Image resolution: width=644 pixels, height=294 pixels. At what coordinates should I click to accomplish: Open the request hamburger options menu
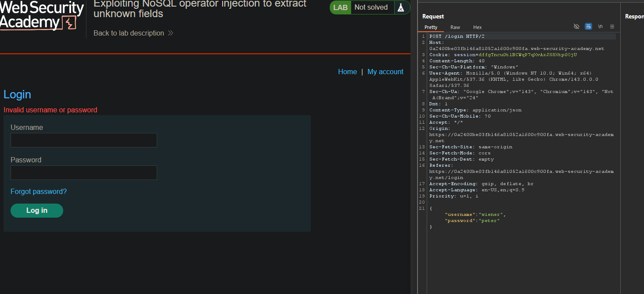click(612, 27)
